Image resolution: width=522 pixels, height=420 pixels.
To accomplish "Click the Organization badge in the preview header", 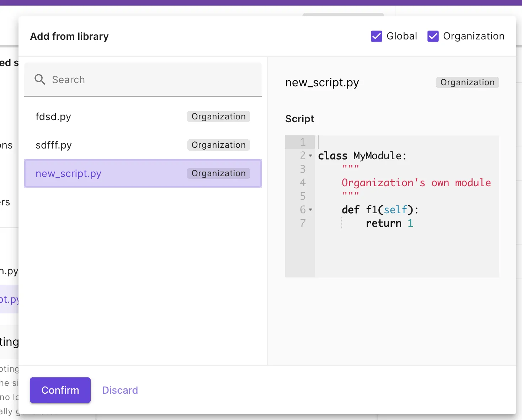I will coord(468,82).
